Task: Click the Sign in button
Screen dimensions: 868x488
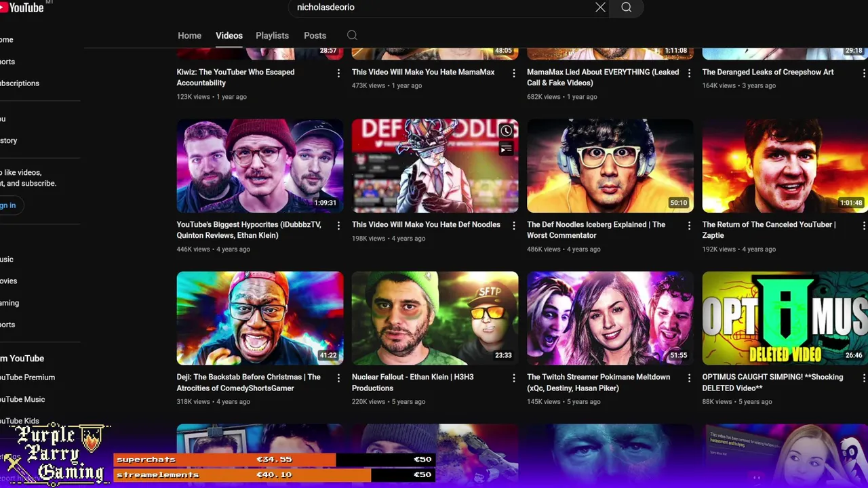Action: (9, 205)
